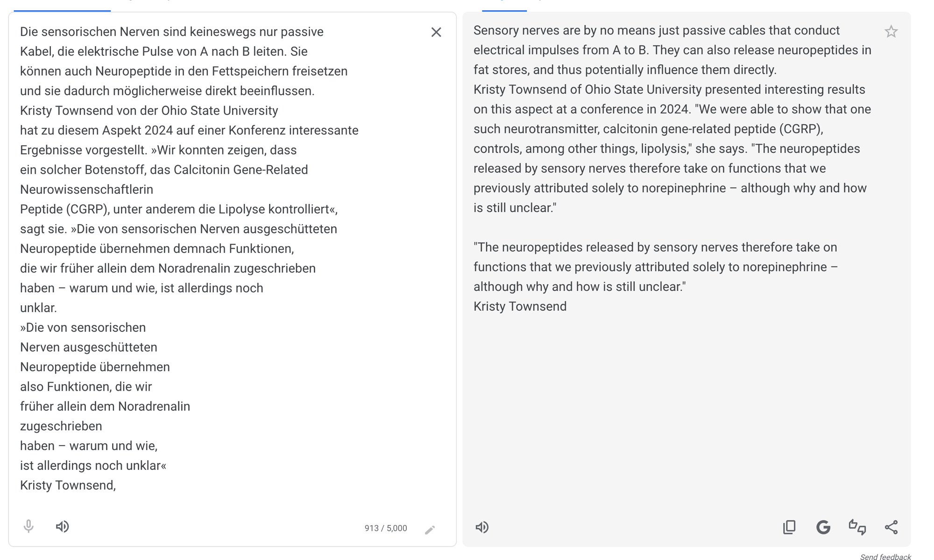
Task: Click the 913 / 5,000 character counter
Action: (386, 528)
